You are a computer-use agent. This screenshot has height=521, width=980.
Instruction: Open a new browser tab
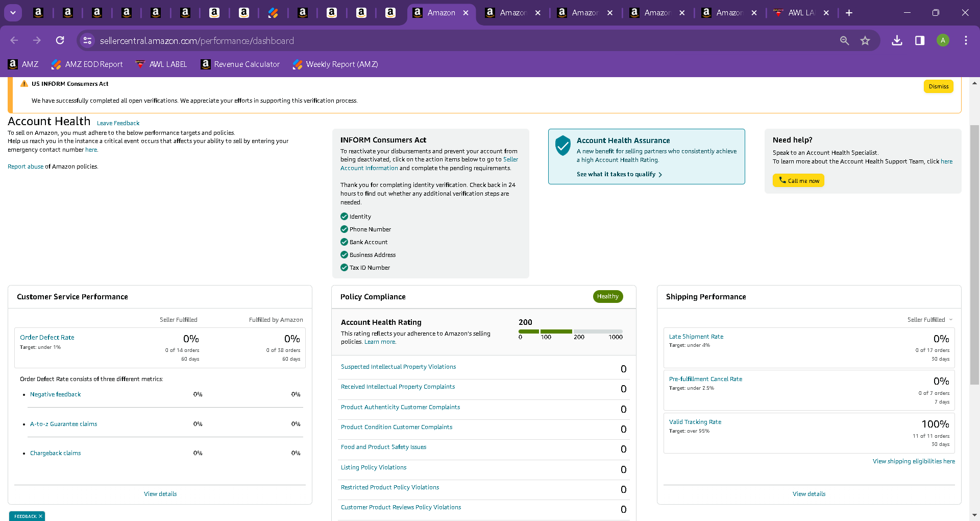[849, 13]
